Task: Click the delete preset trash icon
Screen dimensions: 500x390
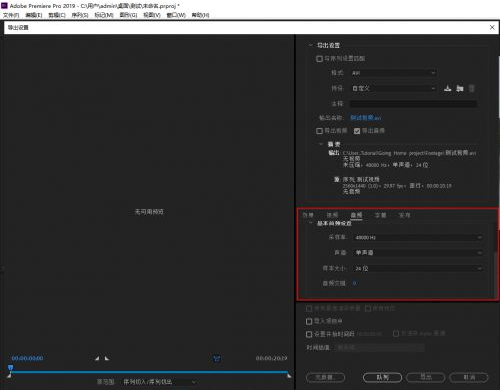Action: (471, 88)
